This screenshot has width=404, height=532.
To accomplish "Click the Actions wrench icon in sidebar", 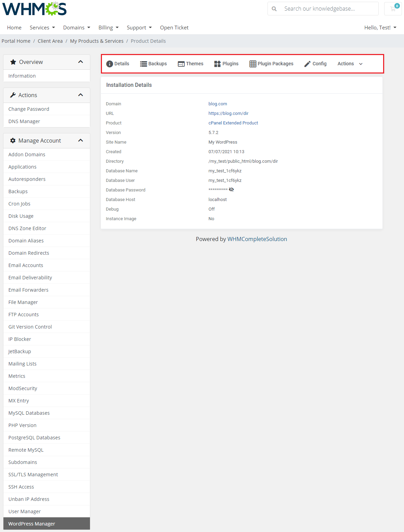I will (x=13, y=95).
